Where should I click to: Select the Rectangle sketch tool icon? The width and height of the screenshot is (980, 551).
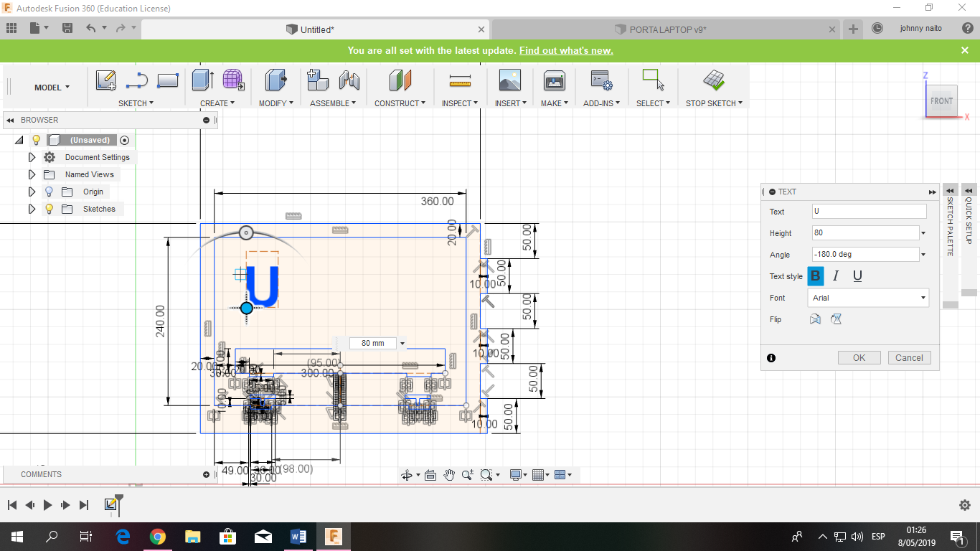click(167, 80)
